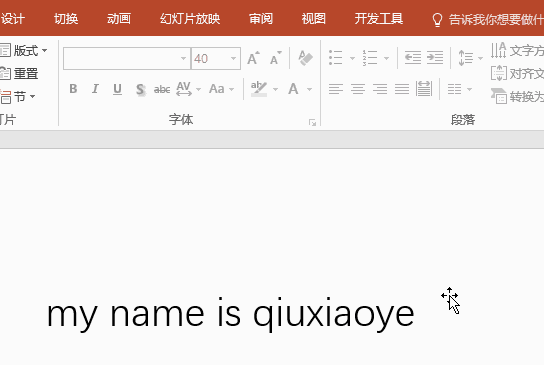The image size is (544, 365).
Task: Decrease list indent level
Action: pos(413,58)
